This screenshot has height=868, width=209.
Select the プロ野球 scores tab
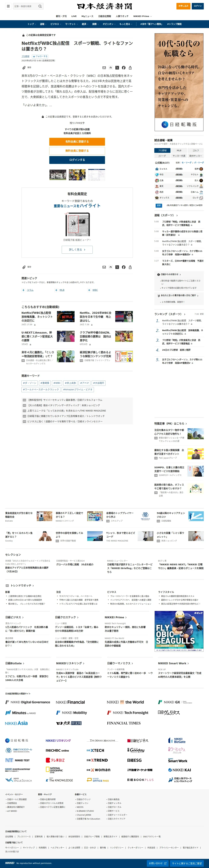pyautogui.click(x=162, y=150)
